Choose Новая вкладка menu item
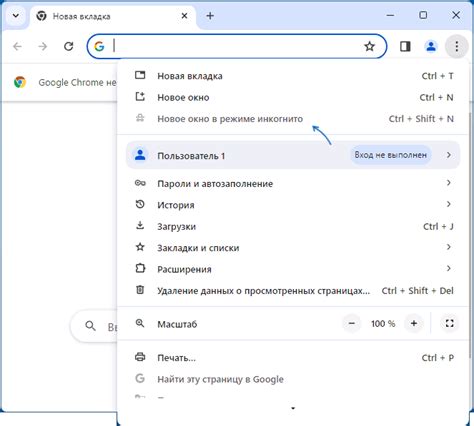 293,76
